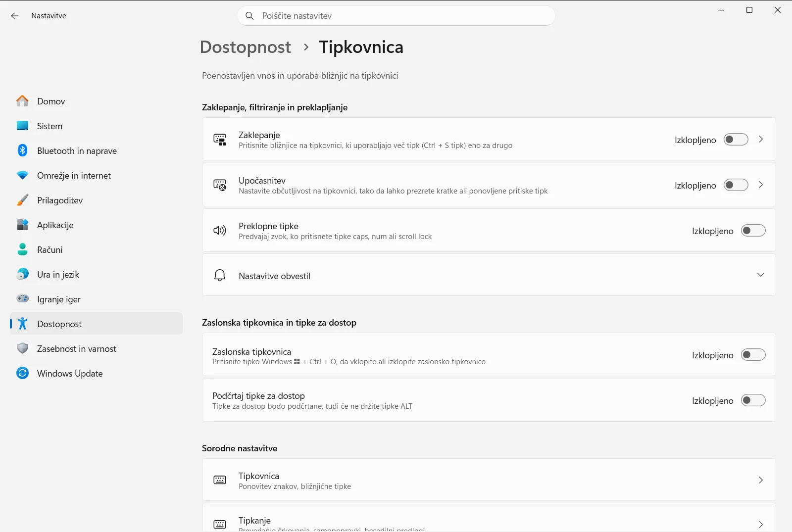Click the Preklopne tipke speaker icon
The height and width of the screenshot is (532, 792).
click(220, 230)
